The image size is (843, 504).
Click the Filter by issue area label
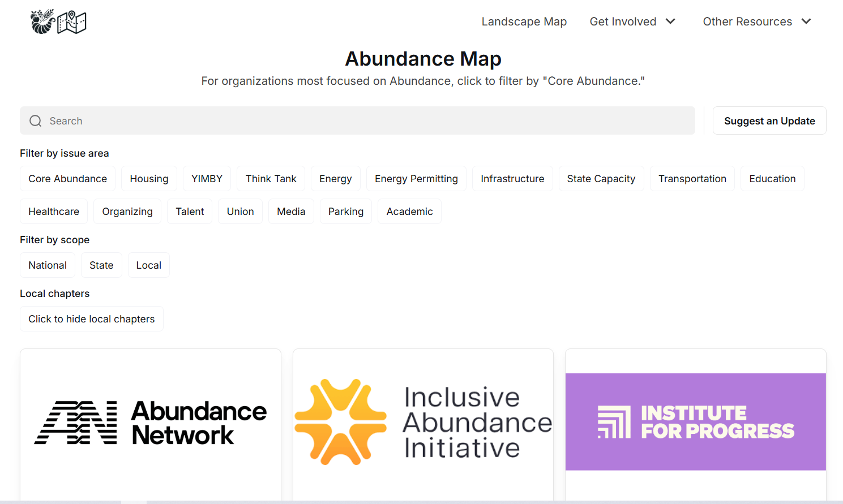[65, 153]
